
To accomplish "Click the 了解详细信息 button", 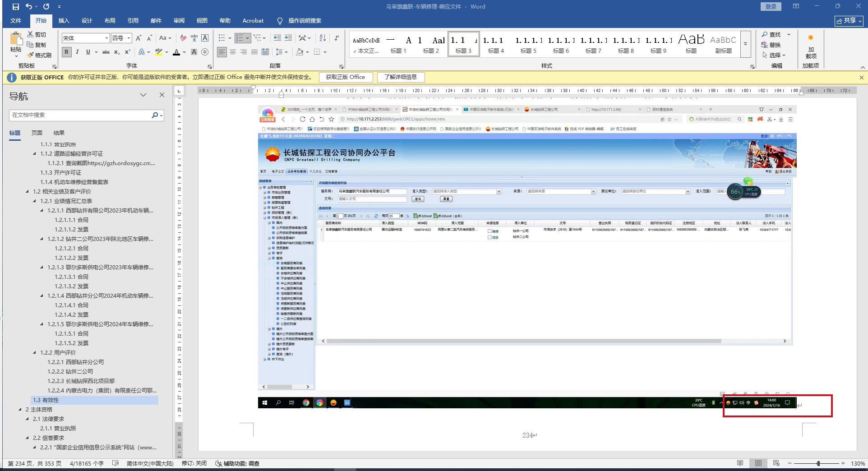I will 401,77.
